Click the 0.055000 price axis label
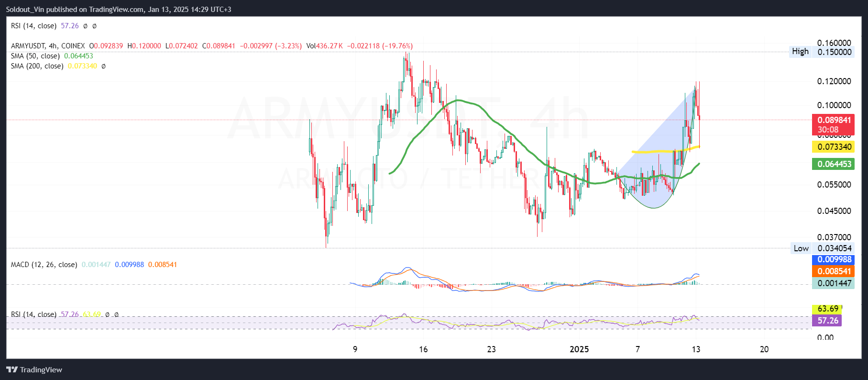868x380 pixels. click(x=835, y=185)
